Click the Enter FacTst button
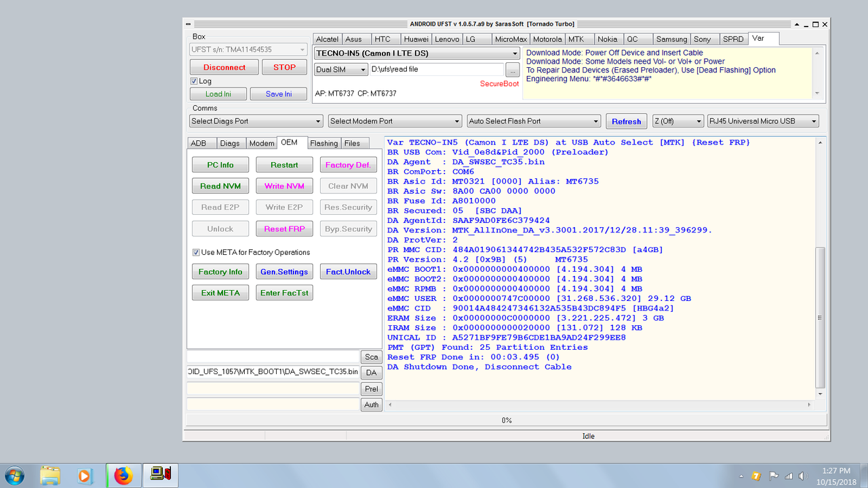The width and height of the screenshot is (868, 488). pyautogui.click(x=284, y=293)
